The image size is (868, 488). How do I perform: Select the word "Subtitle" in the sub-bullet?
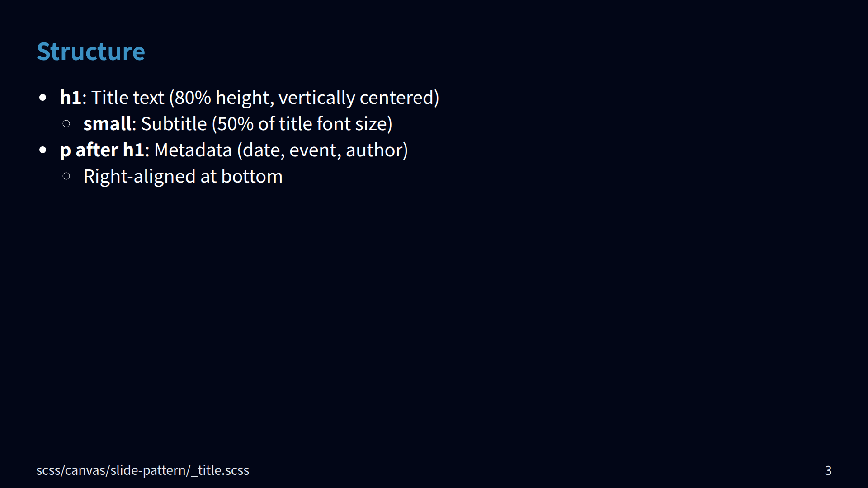[x=174, y=124]
